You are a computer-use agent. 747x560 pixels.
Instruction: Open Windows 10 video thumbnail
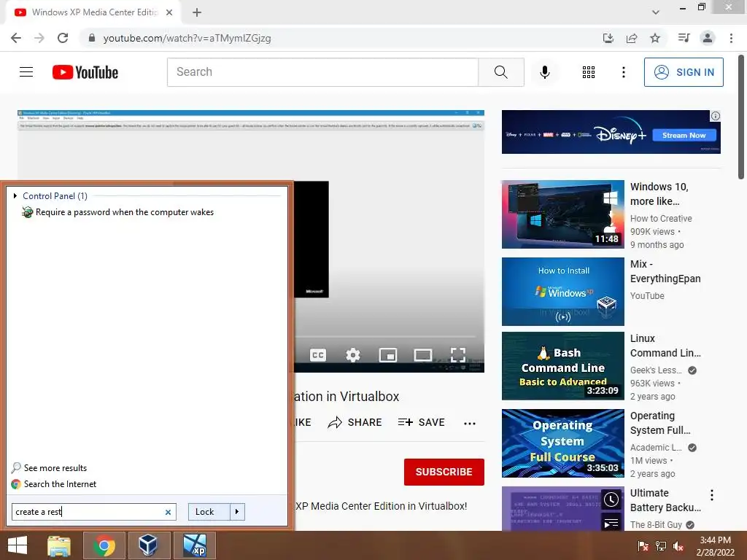pyautogui.click(x=563, y=214)
